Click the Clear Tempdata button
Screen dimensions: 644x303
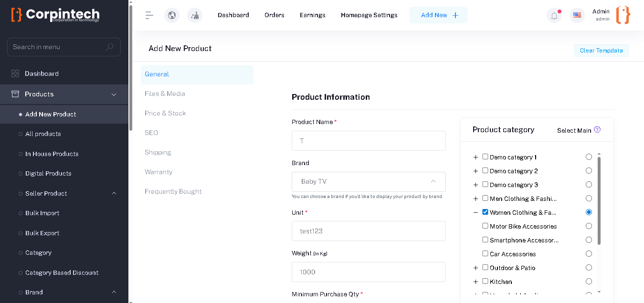point(601,51)
